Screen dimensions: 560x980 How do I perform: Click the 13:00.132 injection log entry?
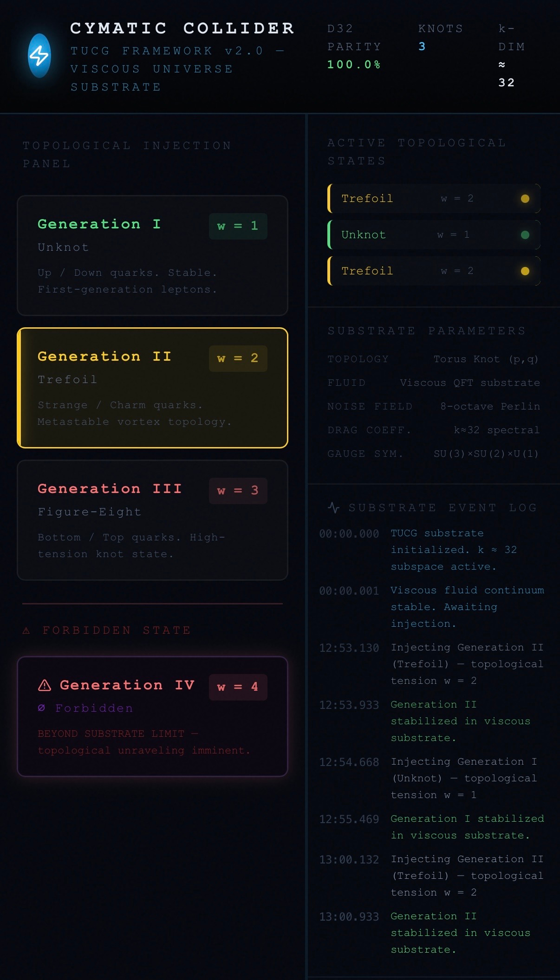(432, 876)
